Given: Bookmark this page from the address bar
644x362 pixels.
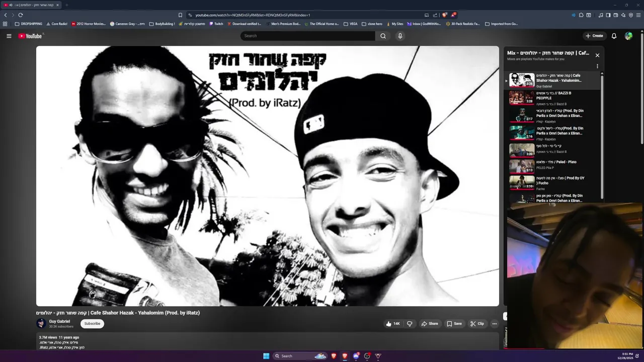Looking at the screenshot, I should click(x=180, y=15).
